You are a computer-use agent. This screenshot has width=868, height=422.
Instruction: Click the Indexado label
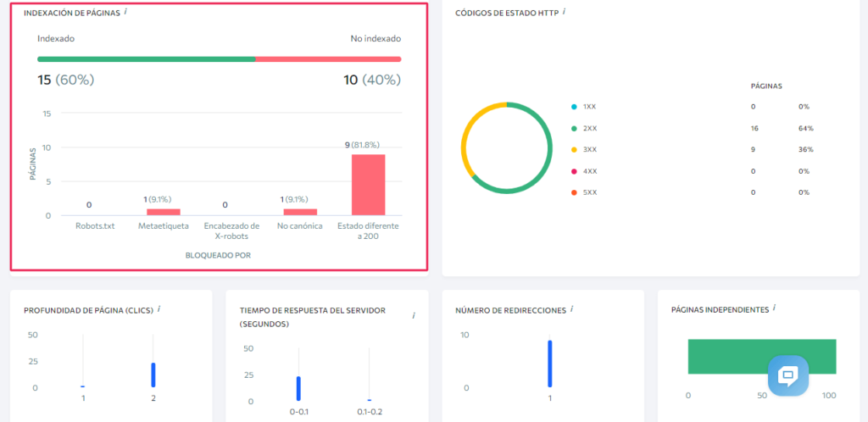coord(56,39)
